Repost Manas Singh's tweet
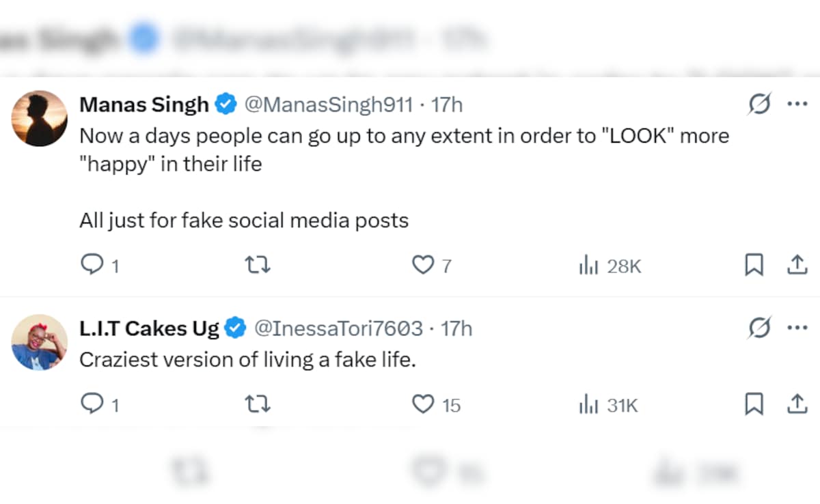 pos(258,265)
